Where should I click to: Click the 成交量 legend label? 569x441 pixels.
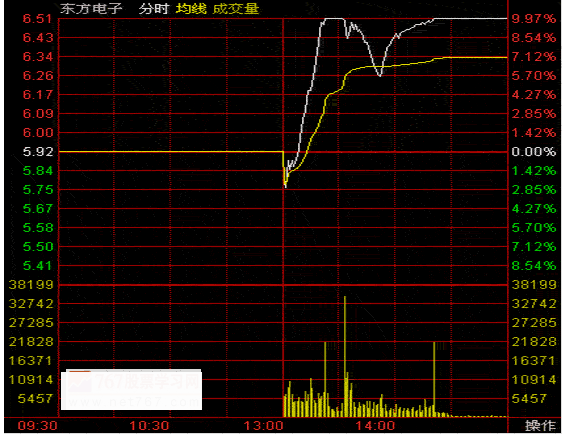click(x=236, y=8)
